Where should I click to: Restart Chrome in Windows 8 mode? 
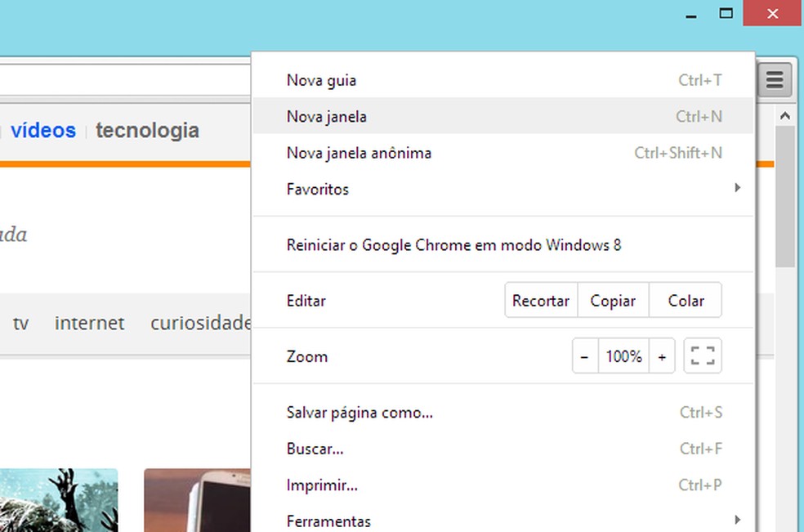453,244
